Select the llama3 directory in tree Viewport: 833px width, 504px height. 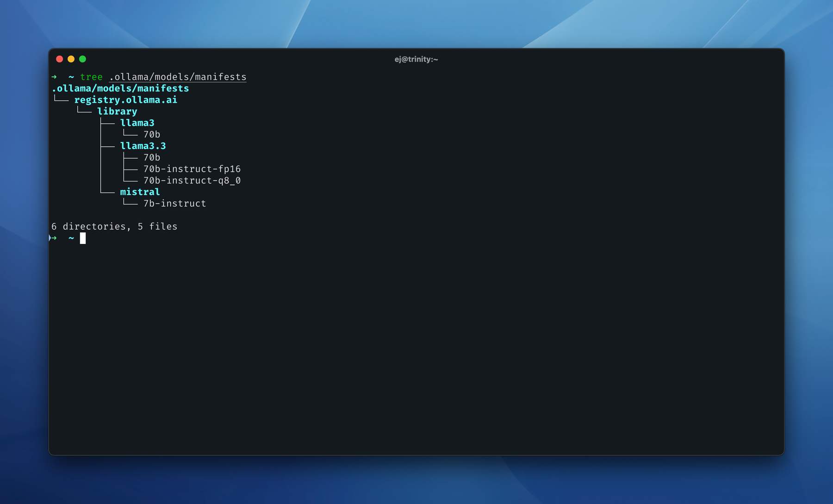[x=137, y=123]
